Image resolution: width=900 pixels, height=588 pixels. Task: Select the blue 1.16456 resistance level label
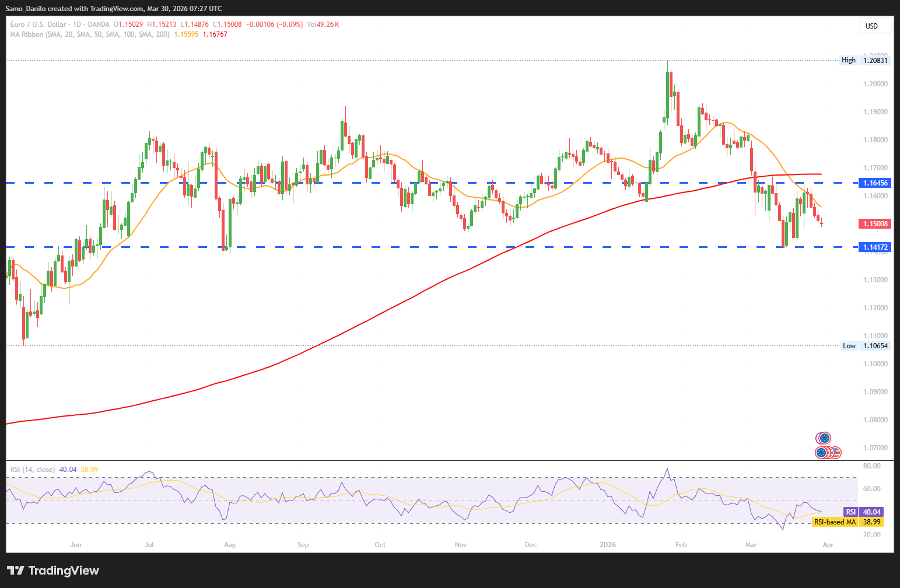(875, 183)
